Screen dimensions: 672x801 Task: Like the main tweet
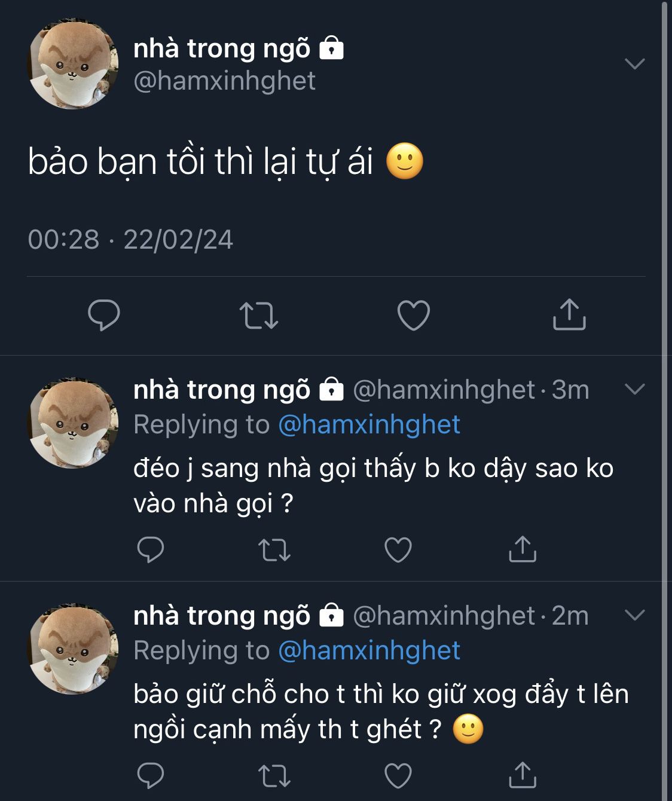414,315
